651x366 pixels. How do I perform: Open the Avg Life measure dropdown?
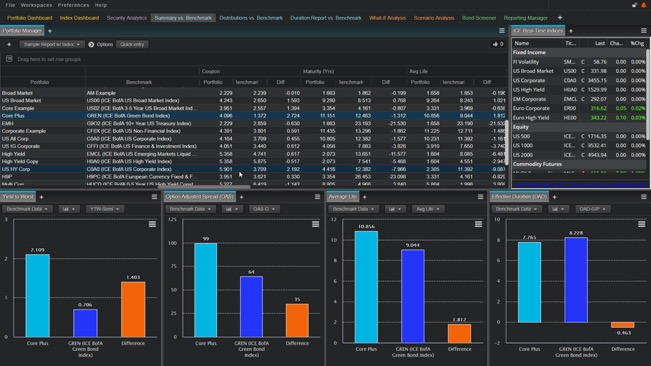[x=428, y=209]
